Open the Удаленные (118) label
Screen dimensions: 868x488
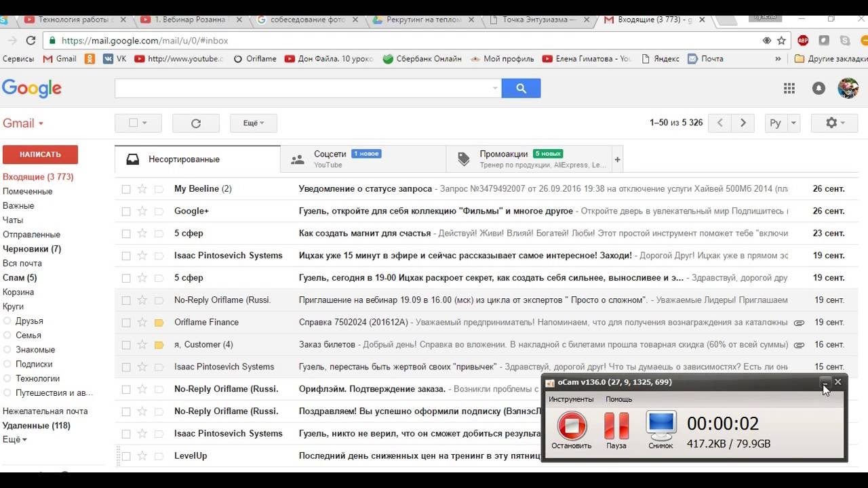click(37, 426)
